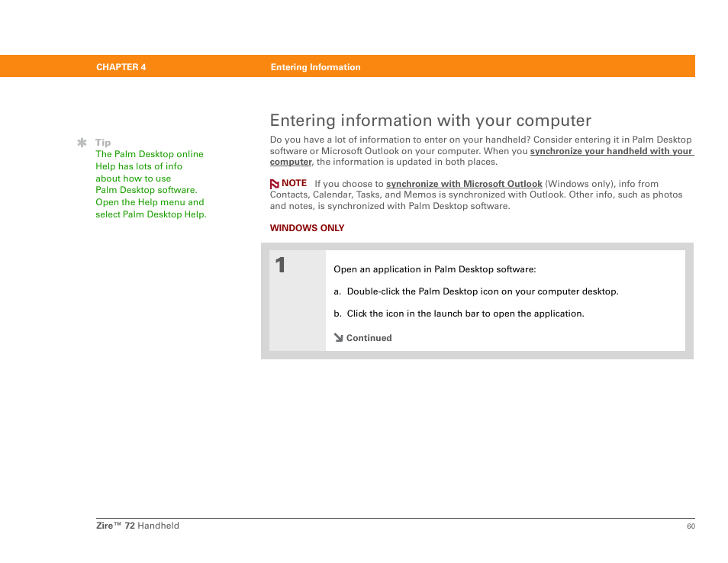Click step a 'Double-click the Palm Desktop icon'

pyautogui.click(x=476, y=291)
